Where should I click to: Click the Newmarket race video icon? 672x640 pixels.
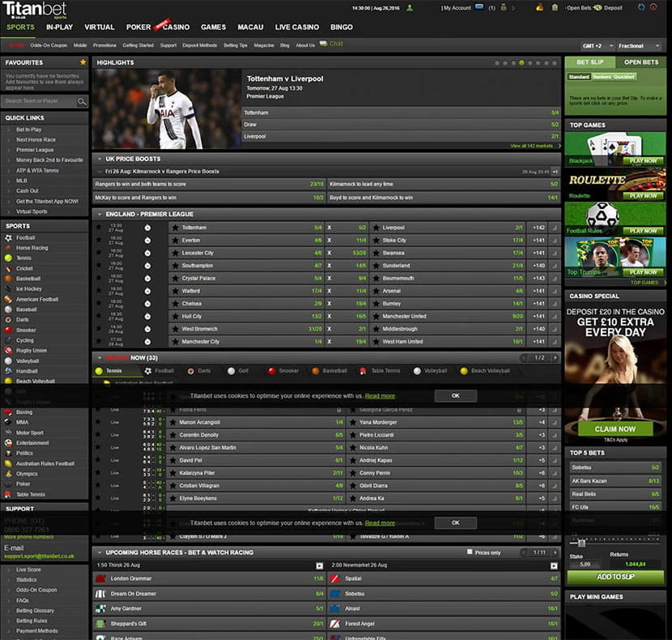point(554,565)
